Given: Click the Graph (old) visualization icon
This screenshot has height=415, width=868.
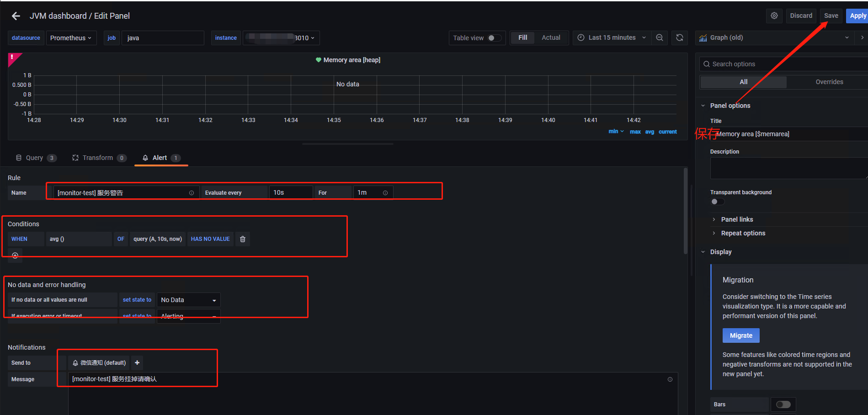Looking at the screenshot, I should click(x=703, y=38).
